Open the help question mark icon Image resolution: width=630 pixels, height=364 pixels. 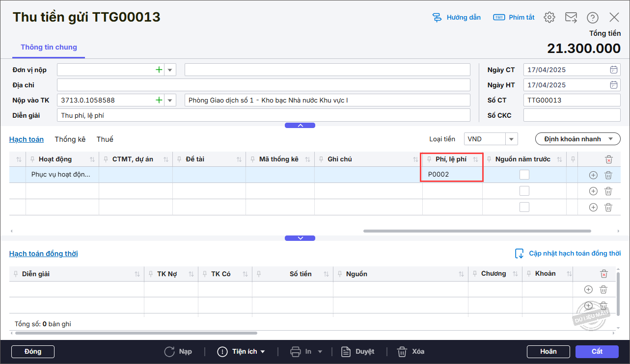[x=593, y=18]
